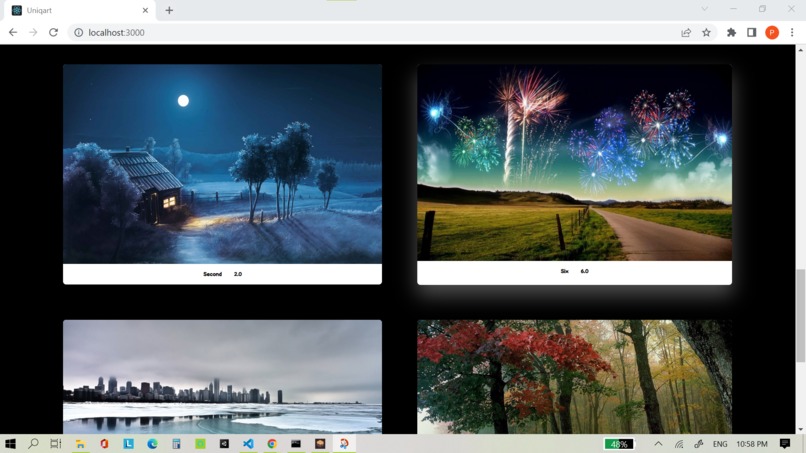Image resolution: width=806 pixels, height=453 pixels.
Task: Open the fireworks over field image
Action: point(575,162)
